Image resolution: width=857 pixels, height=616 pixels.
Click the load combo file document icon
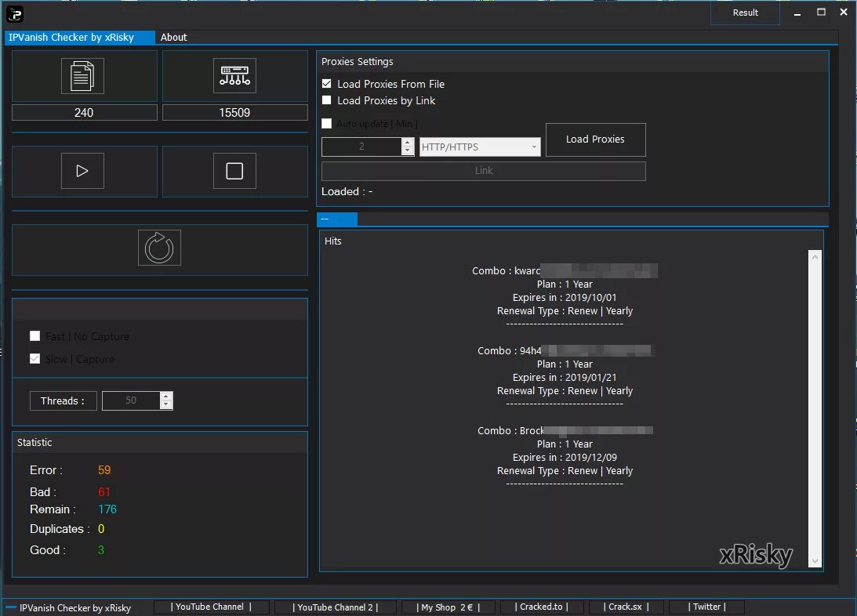(82, 76)
